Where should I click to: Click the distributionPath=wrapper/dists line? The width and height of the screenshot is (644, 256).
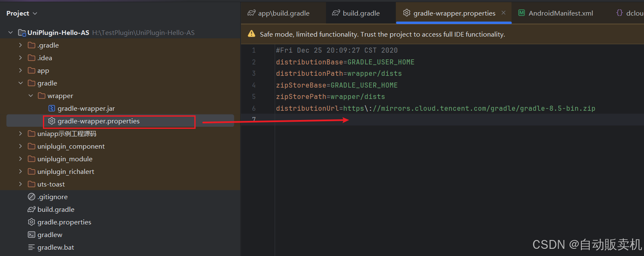339,73
